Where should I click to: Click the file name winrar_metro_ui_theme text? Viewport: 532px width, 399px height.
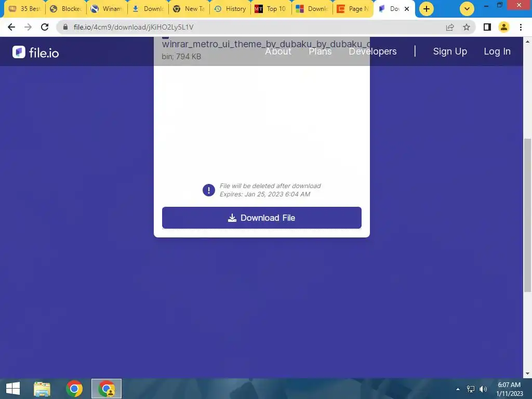(265, 44)
